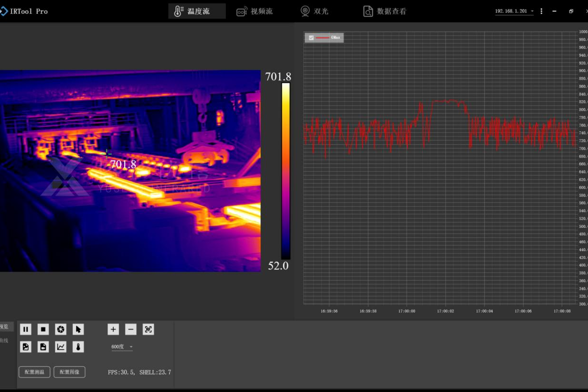
Task: Click the 配置测温 button
Action: [x=34, y=372]
